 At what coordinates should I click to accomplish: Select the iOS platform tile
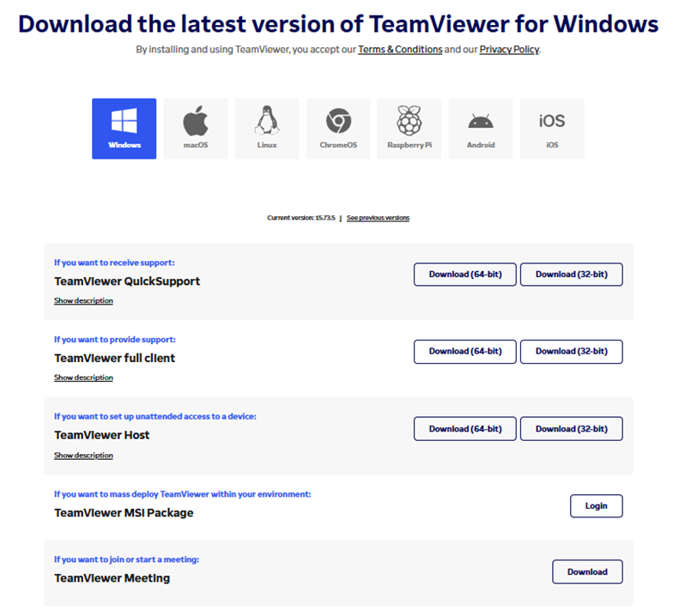click(x=552, y=129)
